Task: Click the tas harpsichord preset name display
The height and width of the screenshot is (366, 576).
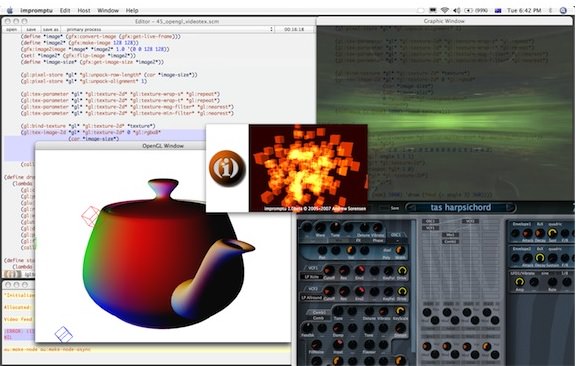Action: click(460, 208)
